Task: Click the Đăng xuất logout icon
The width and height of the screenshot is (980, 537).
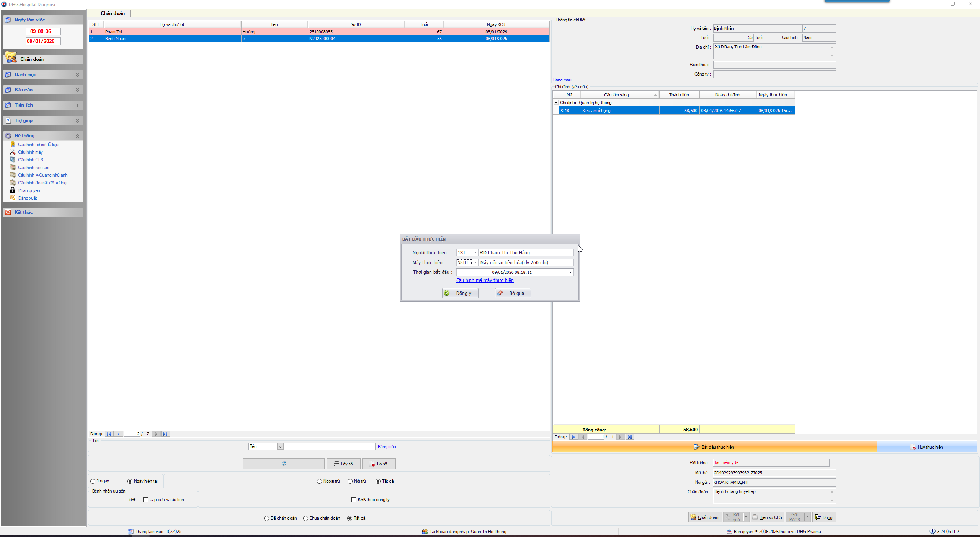Action: point(13,198)
